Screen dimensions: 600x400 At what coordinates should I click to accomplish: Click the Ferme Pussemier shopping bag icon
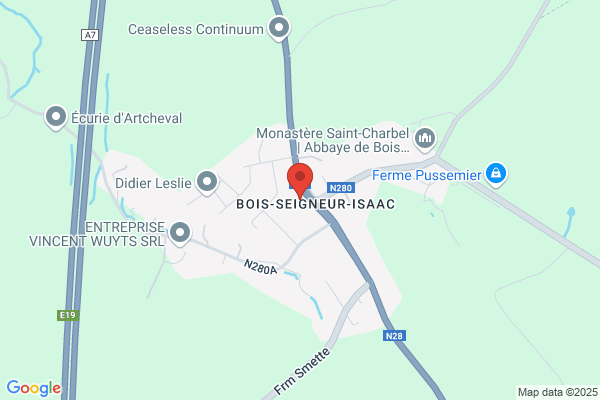point(496,174)
